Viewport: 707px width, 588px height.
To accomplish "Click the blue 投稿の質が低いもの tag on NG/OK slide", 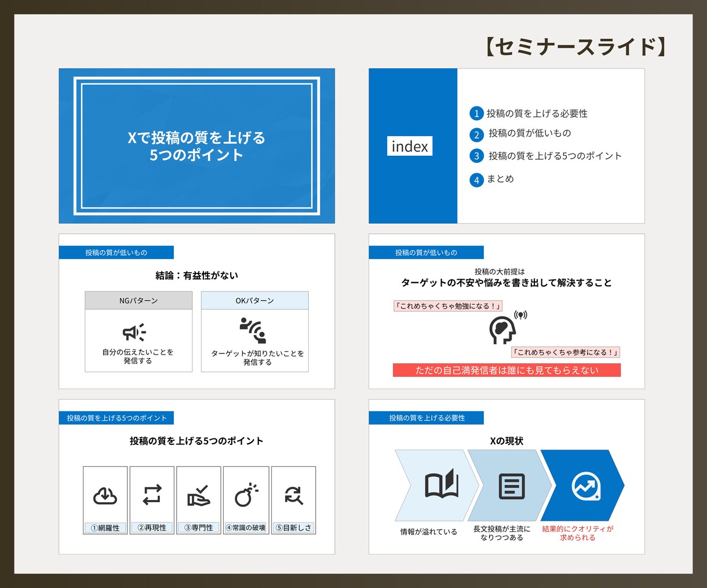I will tap(116, 253).
